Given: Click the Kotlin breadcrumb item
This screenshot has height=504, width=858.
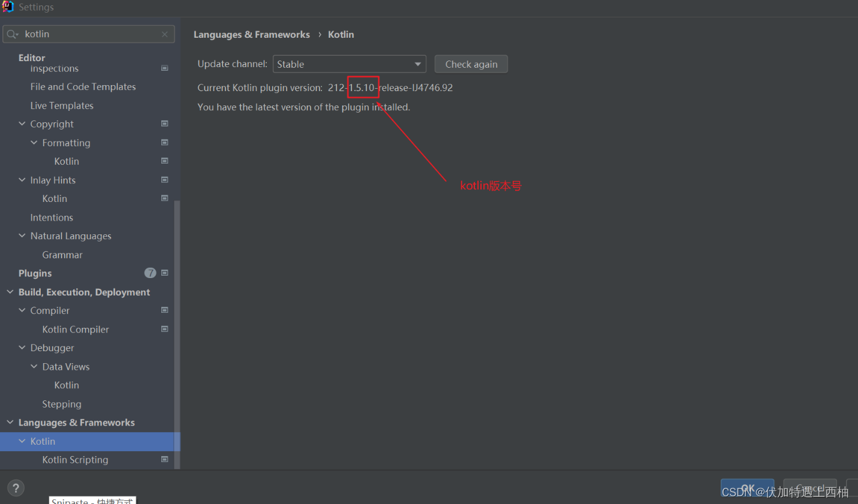Looking at the screenshot, I should (x=341, y=35).
